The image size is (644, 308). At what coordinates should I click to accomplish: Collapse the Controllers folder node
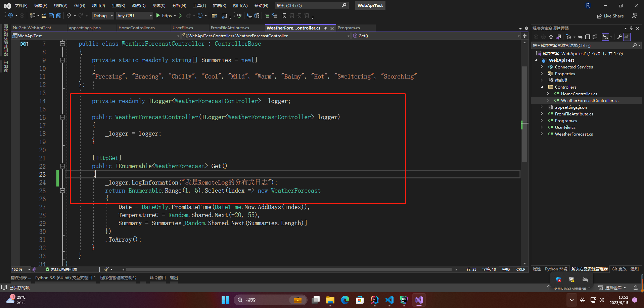pos(542,87)
